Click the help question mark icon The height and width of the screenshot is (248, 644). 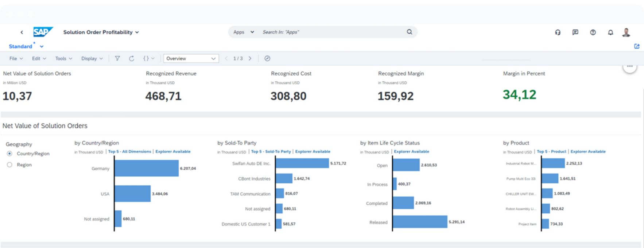(x=593, y=32)
